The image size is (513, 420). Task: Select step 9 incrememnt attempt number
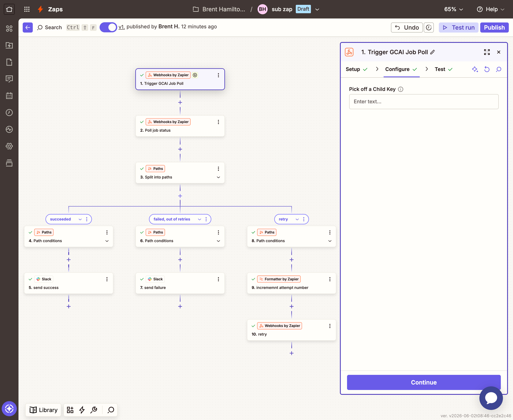click(291, 283)
